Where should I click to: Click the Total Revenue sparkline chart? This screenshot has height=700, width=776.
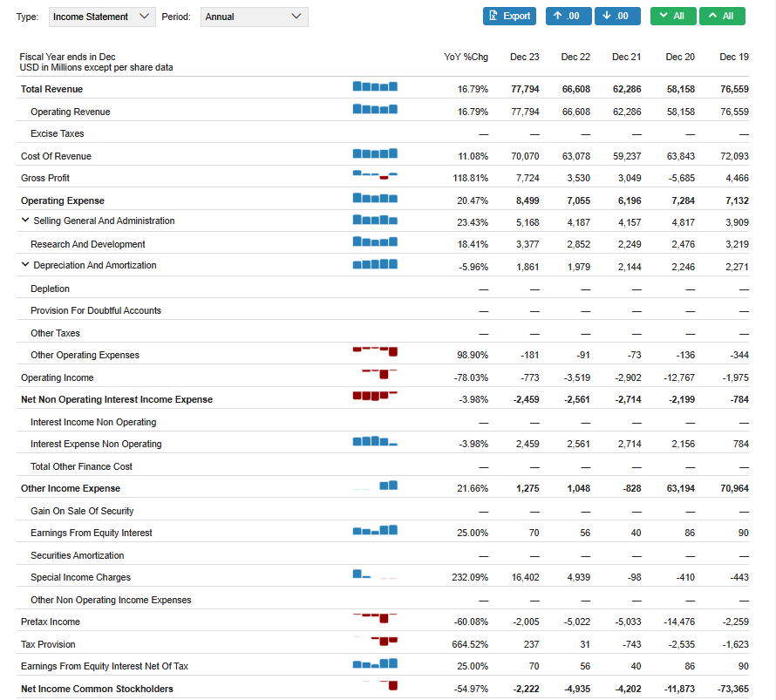click(x=375, y=86)
